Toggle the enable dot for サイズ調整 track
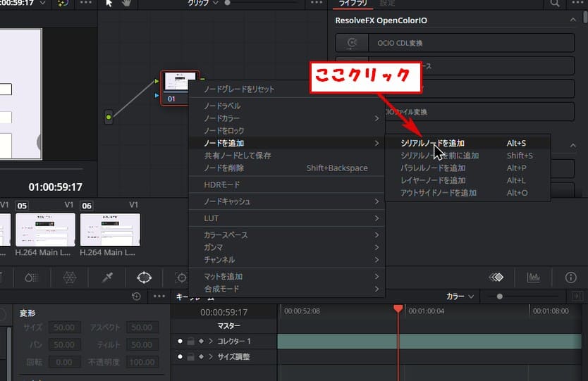 click(180, 357)
